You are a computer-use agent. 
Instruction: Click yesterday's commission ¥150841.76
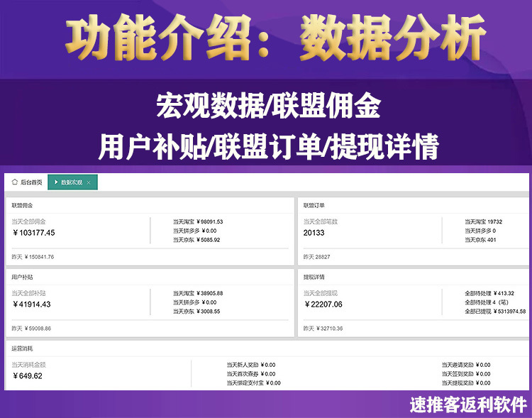pyautogui.click(x=33, y=257)
